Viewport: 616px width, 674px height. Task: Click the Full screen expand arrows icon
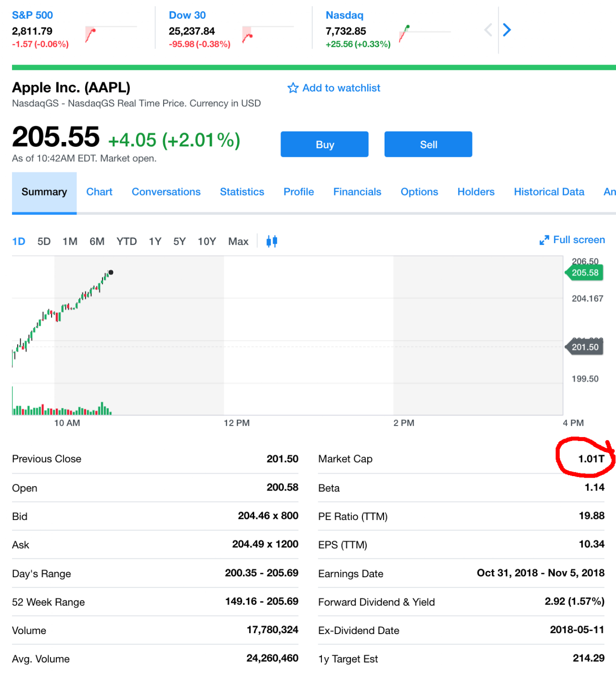tap(544, 240)
